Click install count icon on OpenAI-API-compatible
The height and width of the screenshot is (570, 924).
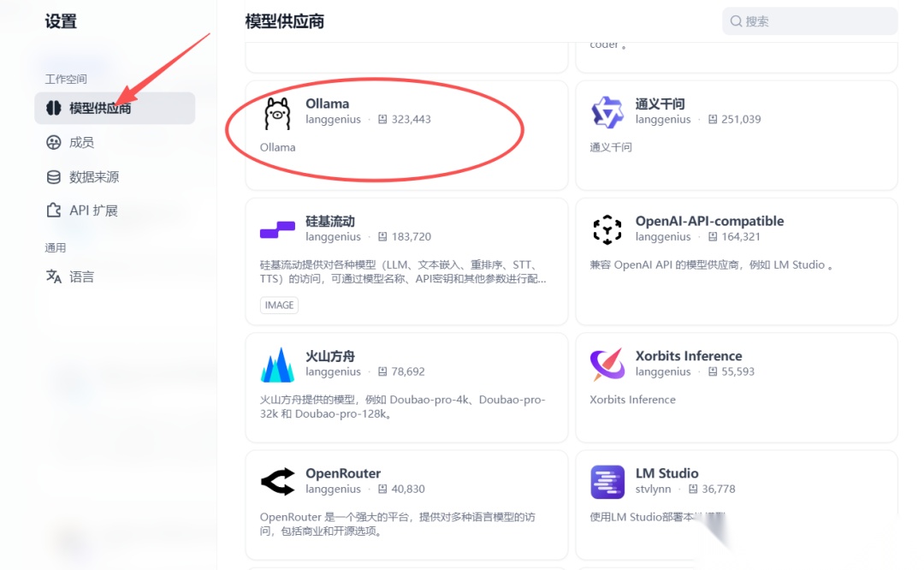[x=713, y=236]
